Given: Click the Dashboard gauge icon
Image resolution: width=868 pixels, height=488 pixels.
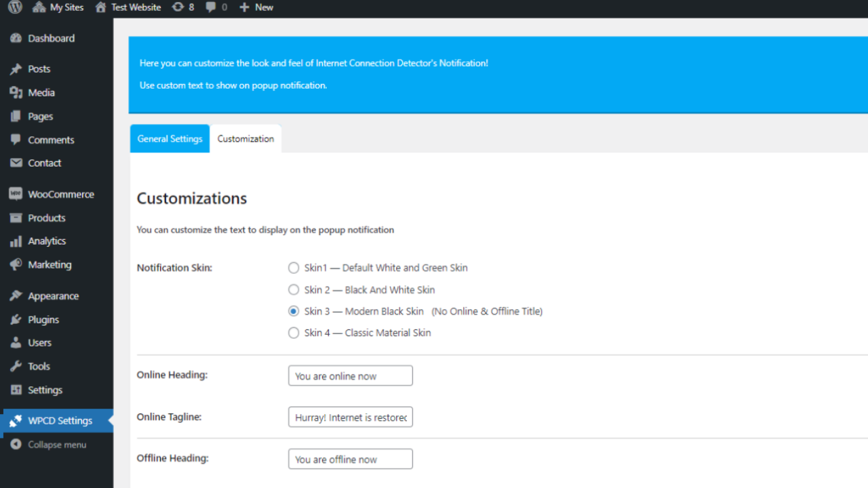Looking at the screenshot, I should (16, 39).
